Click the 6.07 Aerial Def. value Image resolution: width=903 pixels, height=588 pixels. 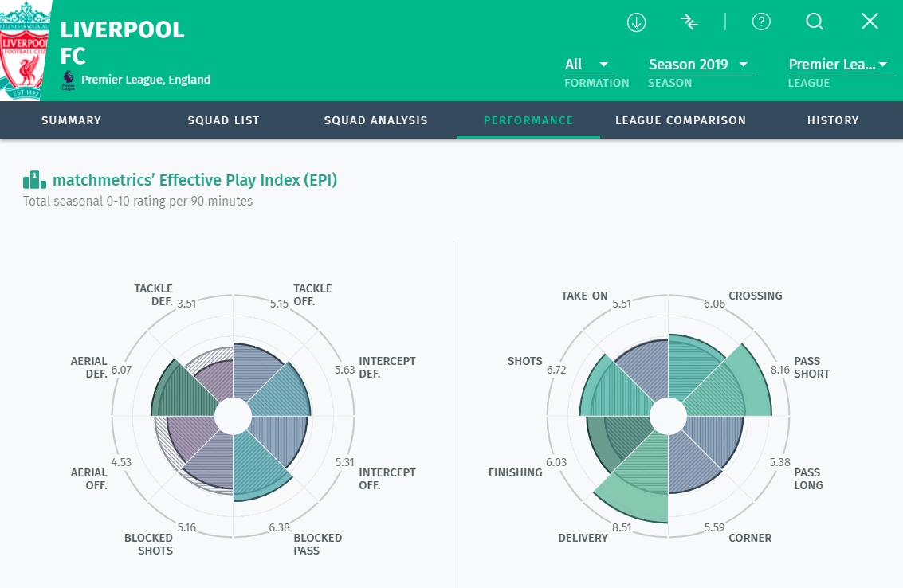pyautogui.click(x=121, y=370)
